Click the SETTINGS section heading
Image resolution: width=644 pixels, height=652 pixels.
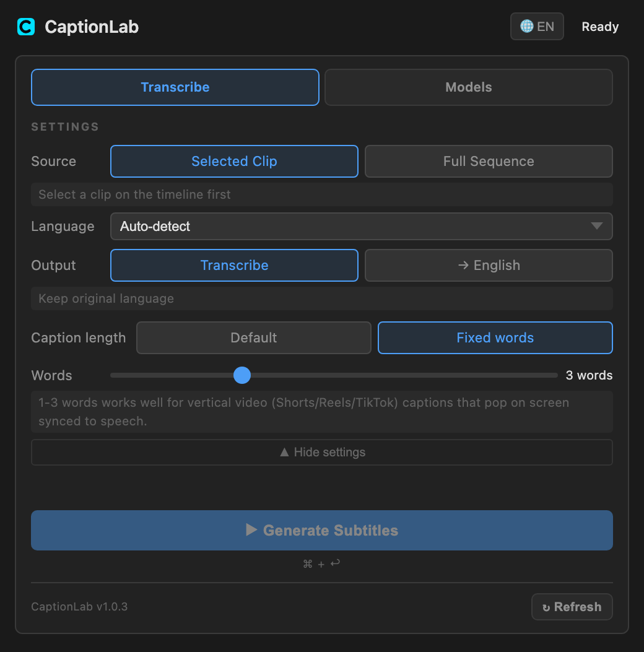[65, 127]
